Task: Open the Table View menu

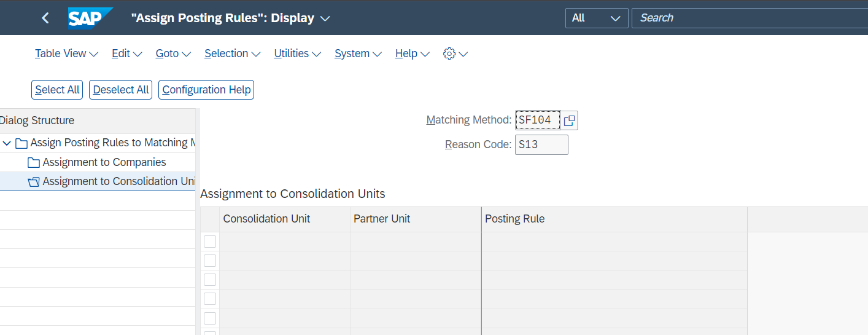Action: click(x=66, y=54)
